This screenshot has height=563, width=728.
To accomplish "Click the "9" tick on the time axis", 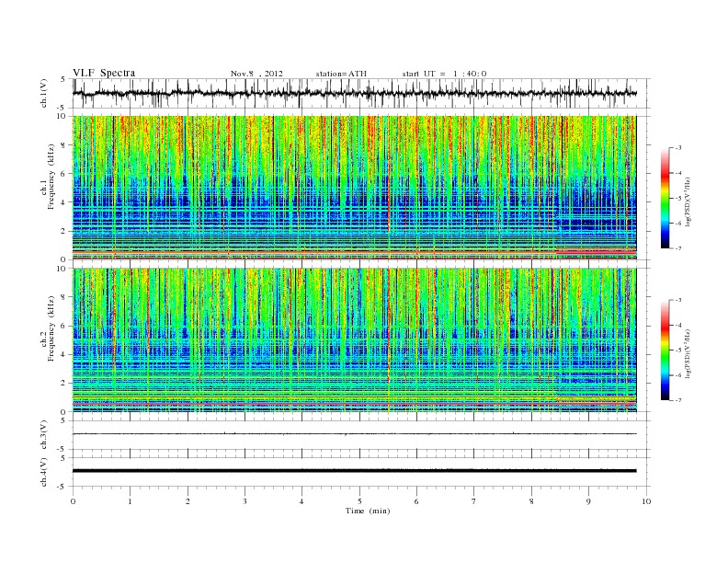I will pyautogui.click(x=588, y=501).
